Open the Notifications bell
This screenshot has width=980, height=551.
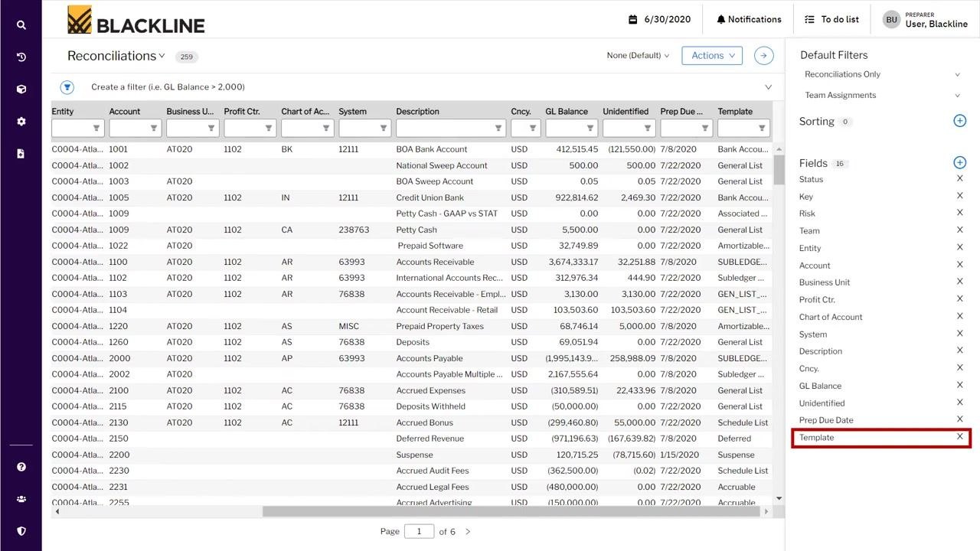(x=749, y=19)
